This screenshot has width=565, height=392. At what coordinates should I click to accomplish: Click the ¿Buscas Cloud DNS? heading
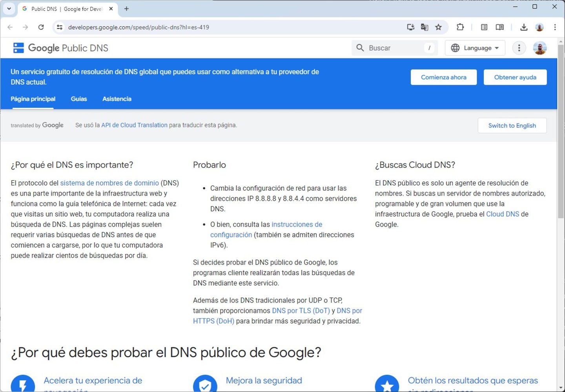415,165
